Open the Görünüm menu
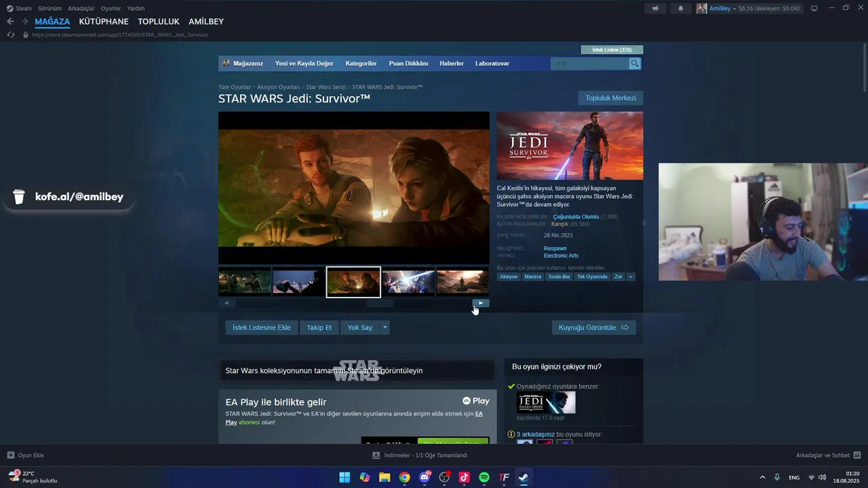 tap(50, 8)
